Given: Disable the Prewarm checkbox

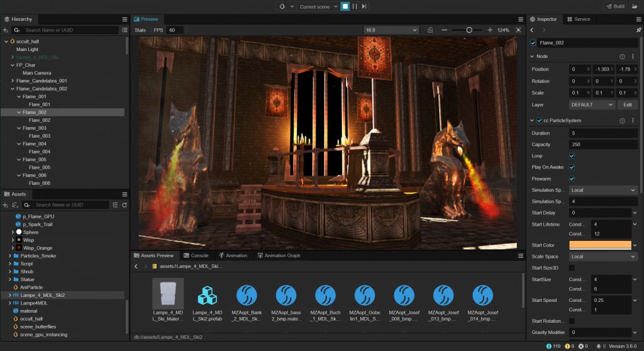Looking at the screenshot, I should point(572,179).
